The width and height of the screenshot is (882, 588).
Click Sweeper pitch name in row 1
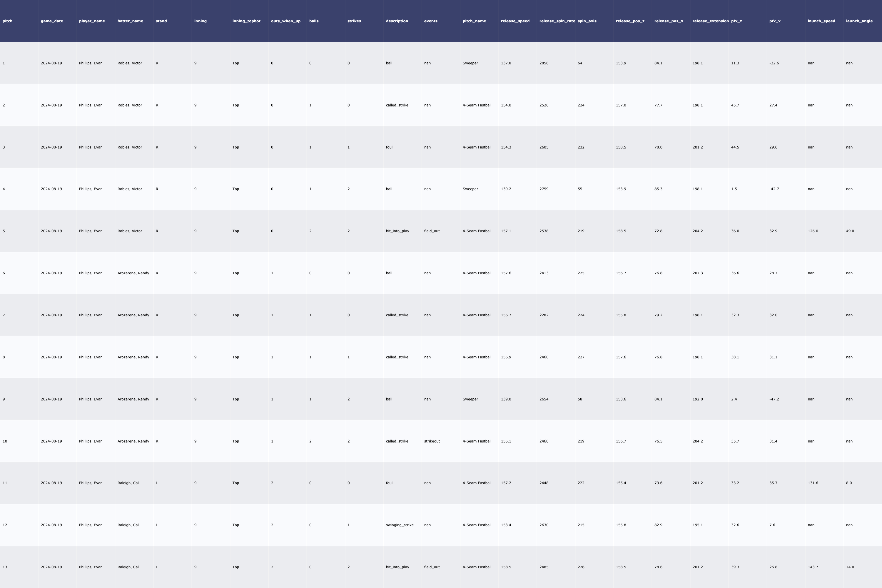pos(470,63)
